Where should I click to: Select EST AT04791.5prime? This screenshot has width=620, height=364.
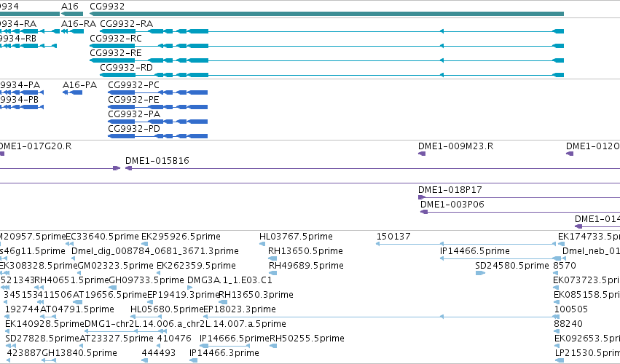pyautogui.click(x=48, y=317)
